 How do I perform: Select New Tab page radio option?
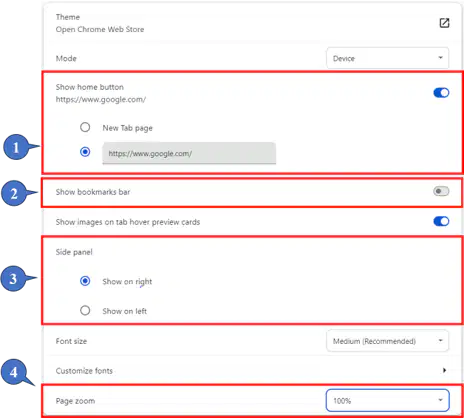85,127
